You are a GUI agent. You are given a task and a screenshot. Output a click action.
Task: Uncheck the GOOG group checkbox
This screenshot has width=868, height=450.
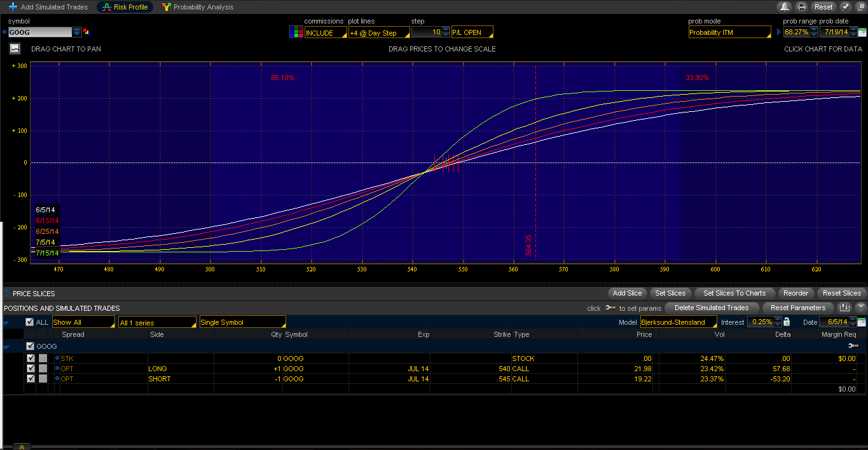30,346
